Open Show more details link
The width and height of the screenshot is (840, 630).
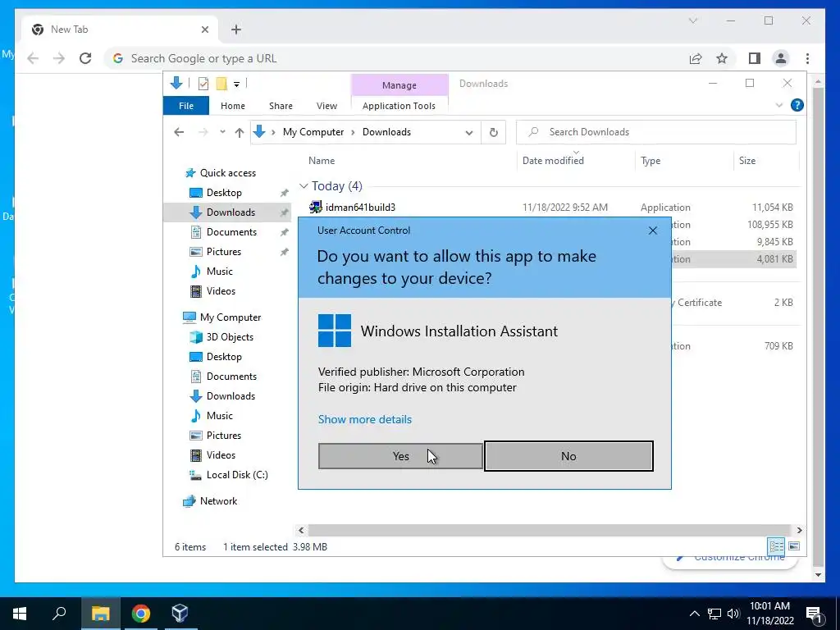coord(365,419)
